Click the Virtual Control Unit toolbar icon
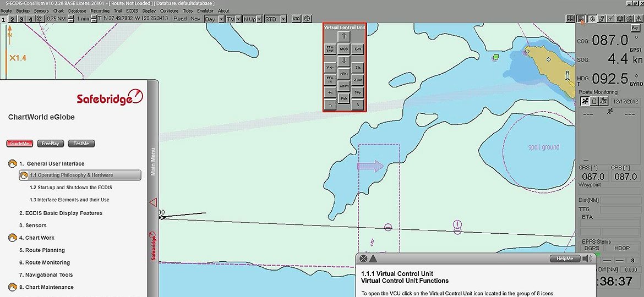Viewport: 644px width, 297px height. click(581, 19)
